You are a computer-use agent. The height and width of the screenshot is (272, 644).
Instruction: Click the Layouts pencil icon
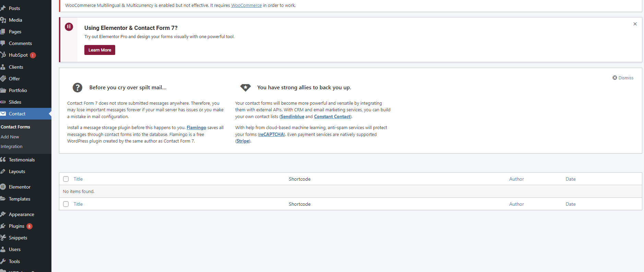tap(3, 171)
